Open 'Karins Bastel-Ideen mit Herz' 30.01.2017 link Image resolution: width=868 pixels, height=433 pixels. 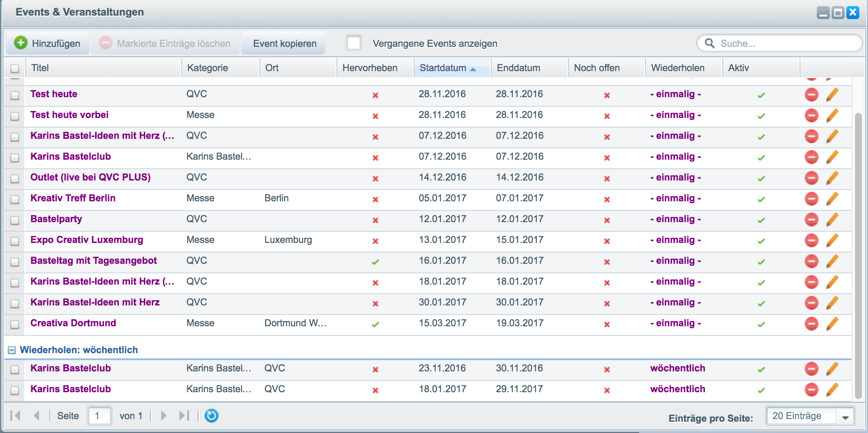point(95,302)
